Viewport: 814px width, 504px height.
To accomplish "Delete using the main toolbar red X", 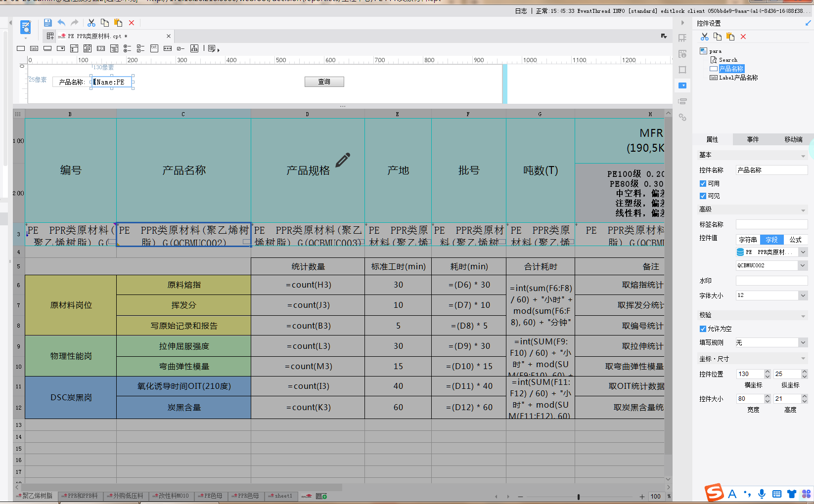I will [132, 23].
